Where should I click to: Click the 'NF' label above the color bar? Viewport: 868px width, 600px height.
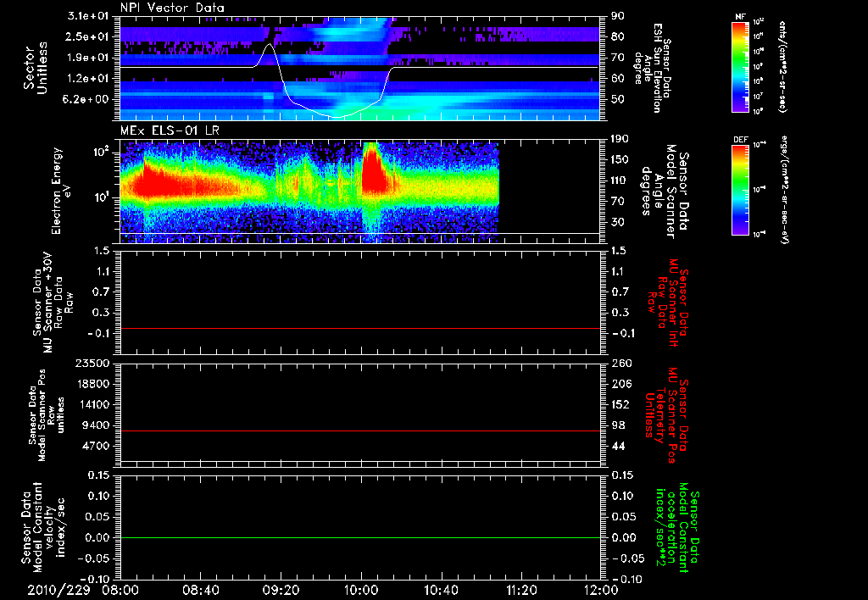(740, 17)
